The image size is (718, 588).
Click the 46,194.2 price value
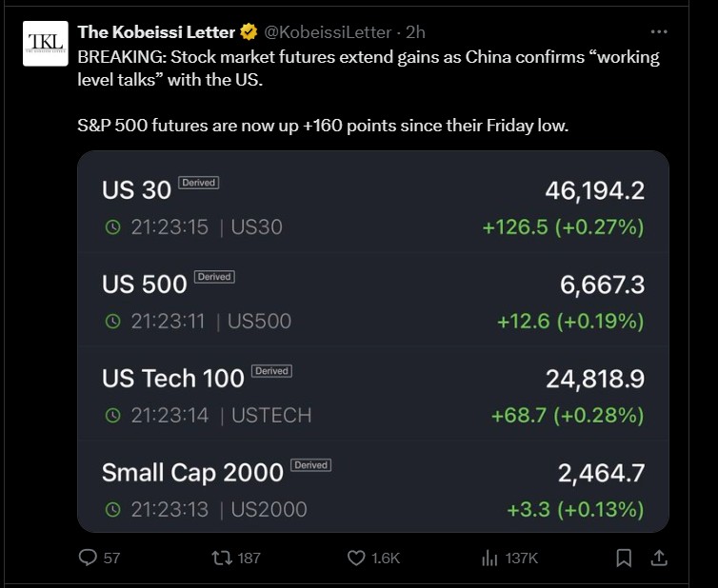click(594, 190)
